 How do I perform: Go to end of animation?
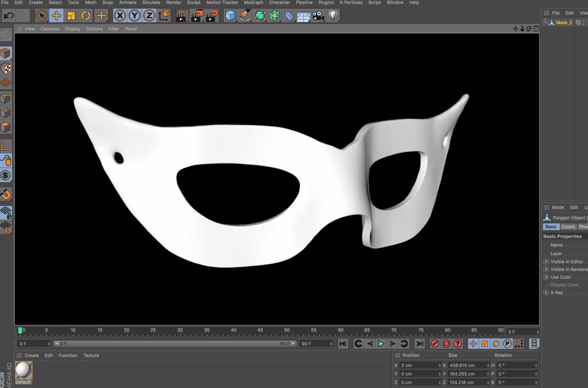pyautogui.click(x=419, y=343)
